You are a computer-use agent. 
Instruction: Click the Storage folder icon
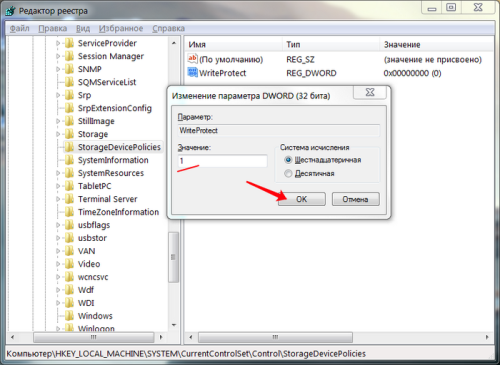(x=69, y=134)
